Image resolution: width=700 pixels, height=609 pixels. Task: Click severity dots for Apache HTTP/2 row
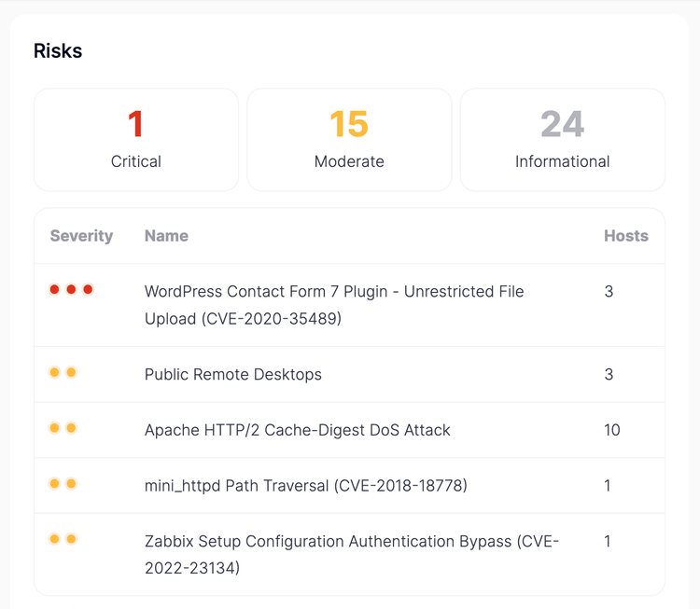(63, 429)
